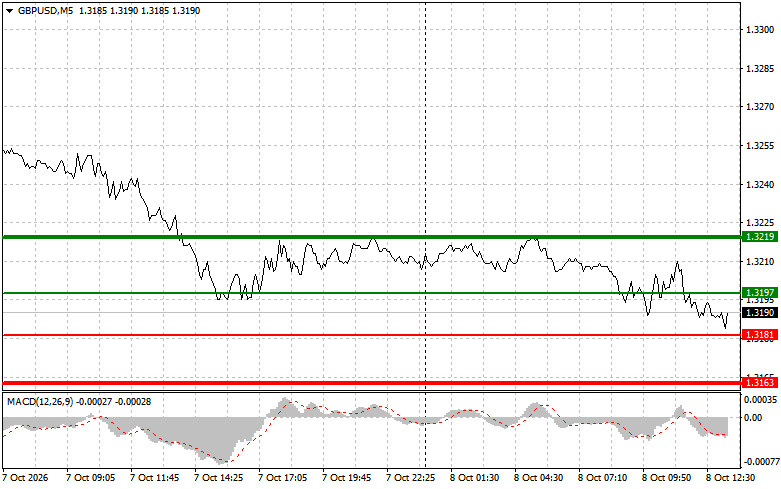Click the 1.3285 price scale value
The width and height of the screenshot is (781, 489).
760,68
